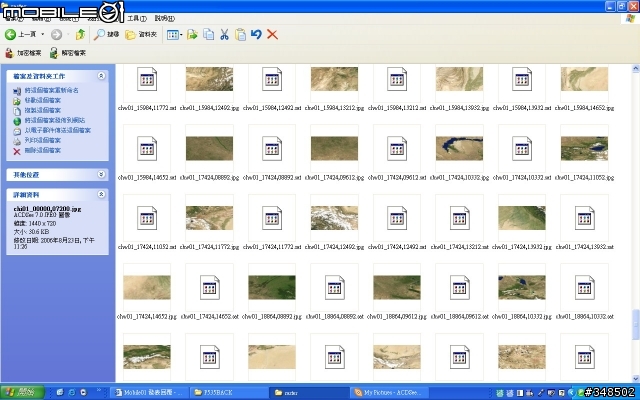Select thumbnail 15984,12492.jpg
The width and height of the screenshot is (640, 400).
(x=209, y=79)
